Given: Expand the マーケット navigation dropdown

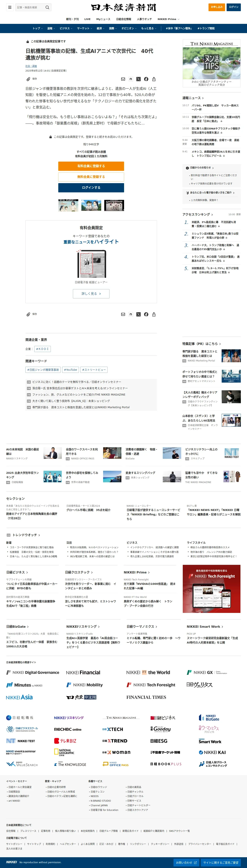Looking at the screenshot, I should tap(85, 28).
